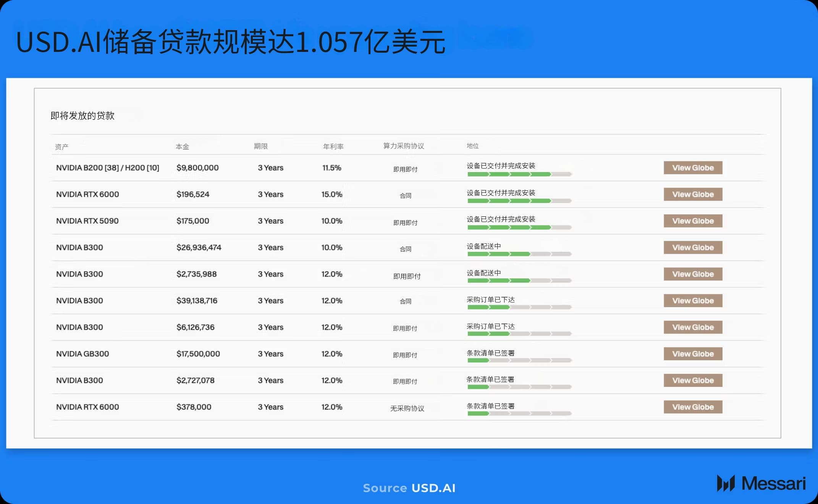The width and height of the screenshot is (818, 504).
Task: Click the 资产 column header
Action: [x=61, y=147]
